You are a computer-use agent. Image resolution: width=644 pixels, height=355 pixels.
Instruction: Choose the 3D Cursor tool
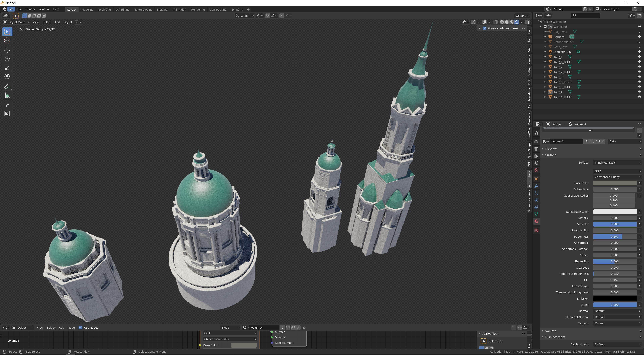[x=7, y=41]
